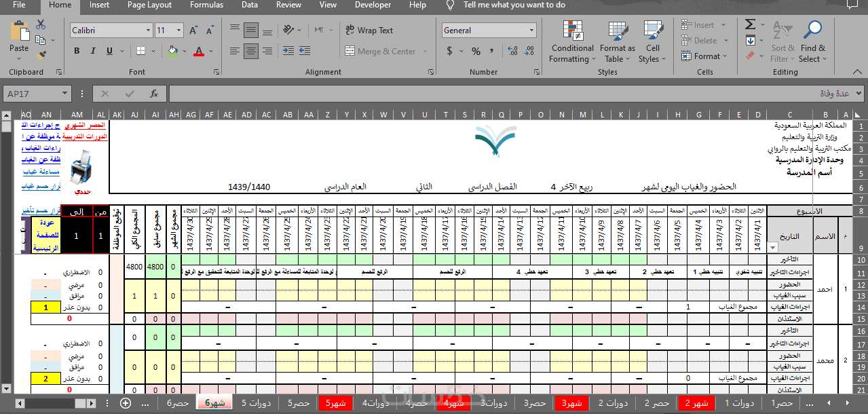Open the File tab
This screenshot has width=868, height=414.
(x=19, y=5)
